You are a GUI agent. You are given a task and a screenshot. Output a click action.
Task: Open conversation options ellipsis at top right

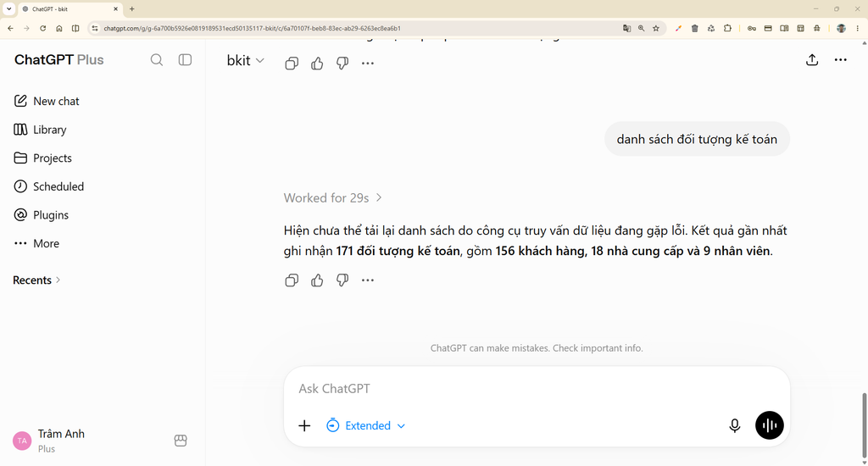[840, 60]
